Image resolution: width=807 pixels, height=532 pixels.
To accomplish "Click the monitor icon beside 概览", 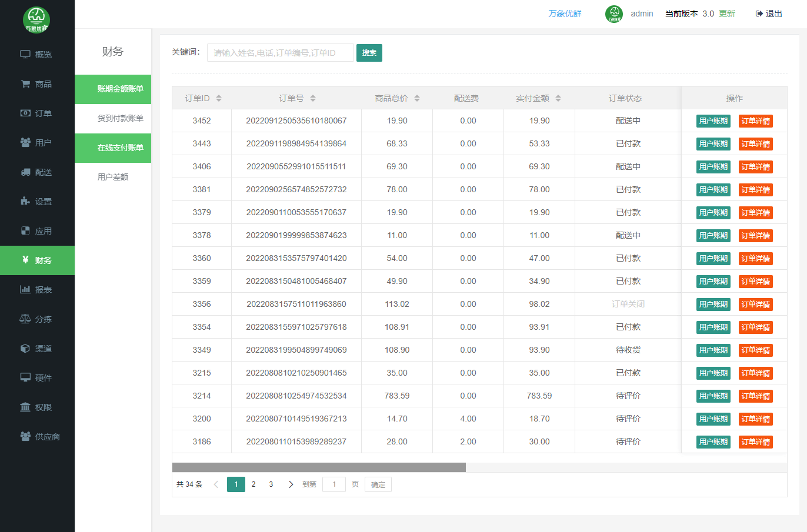I will point(25,55).
